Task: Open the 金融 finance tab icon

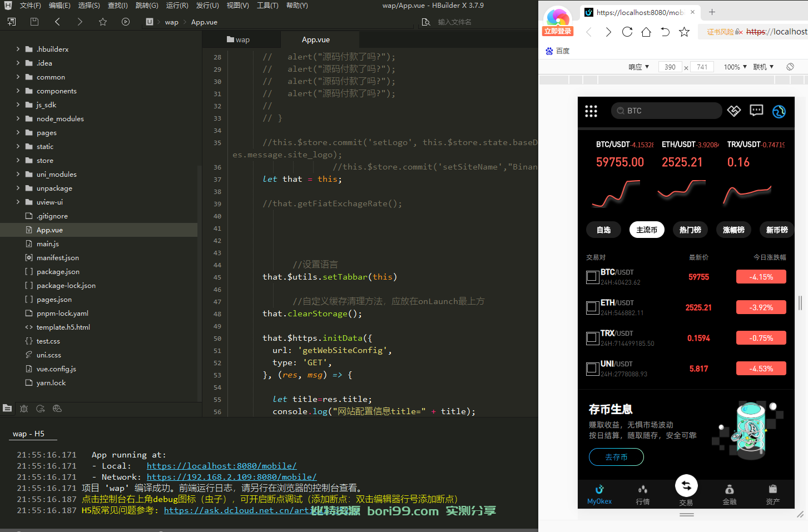Action: (x=730, y=489)
